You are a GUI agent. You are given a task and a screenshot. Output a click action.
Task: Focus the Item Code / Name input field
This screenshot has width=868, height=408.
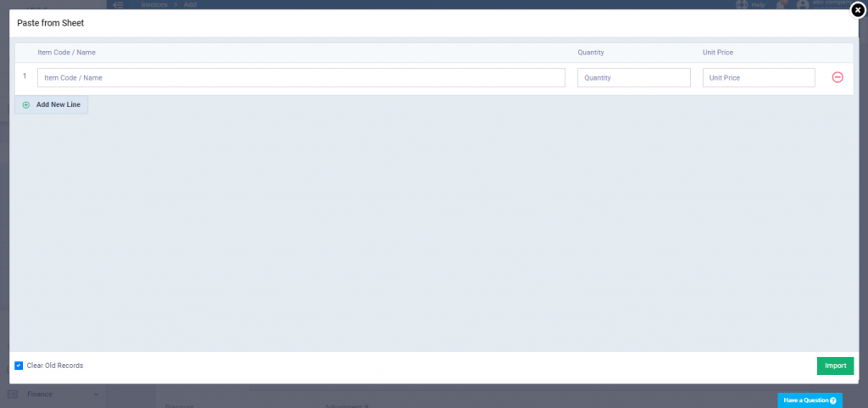tap(301, 77)
